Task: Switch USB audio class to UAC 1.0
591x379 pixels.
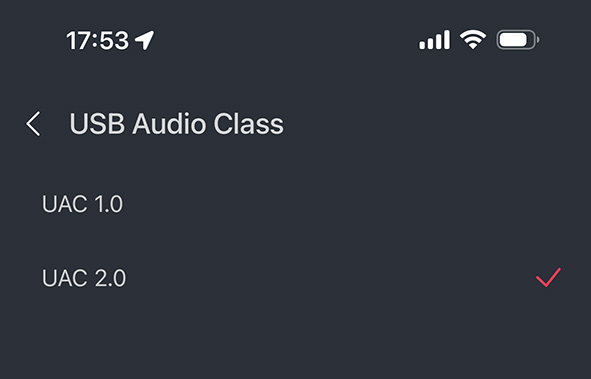Action: 296,204
